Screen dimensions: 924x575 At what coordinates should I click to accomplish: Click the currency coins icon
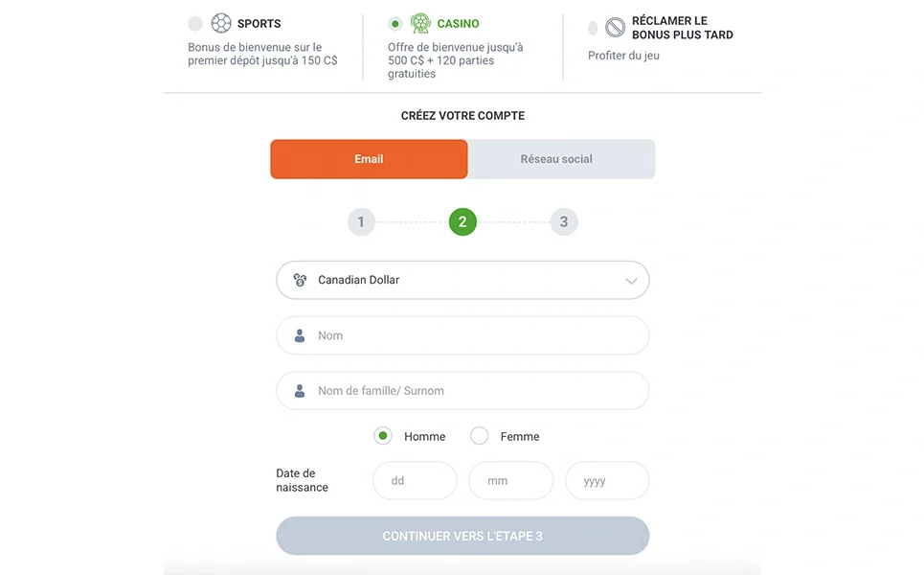click(x=300, y=280)
